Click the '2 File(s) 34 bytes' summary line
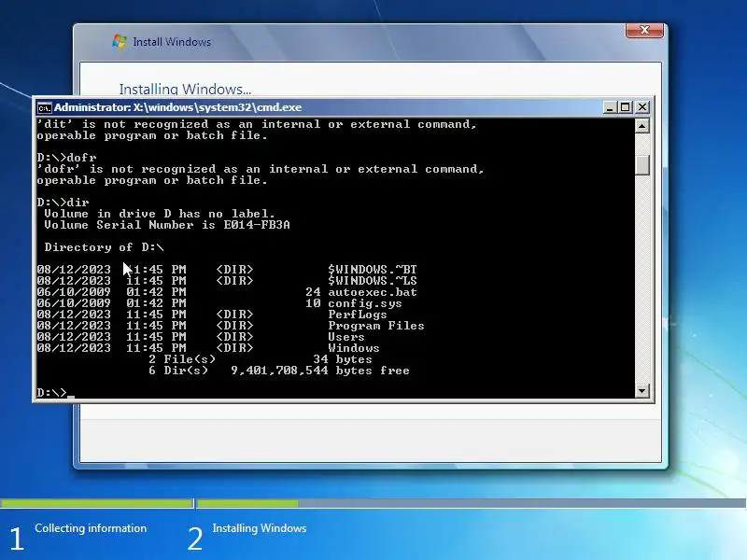 [x=261, y=359]
